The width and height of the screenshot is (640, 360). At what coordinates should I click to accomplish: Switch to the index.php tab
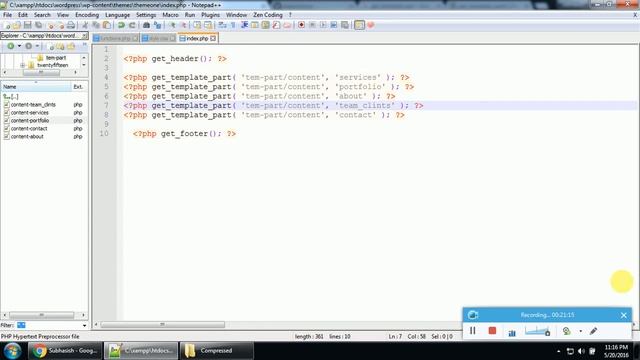(x=197, y=38)
